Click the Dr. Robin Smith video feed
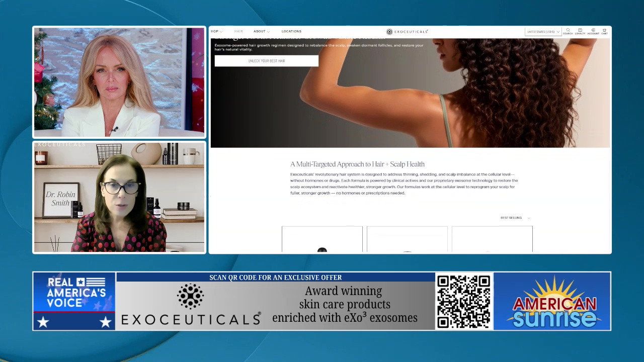This screenshot has width=644, height=362. 119,198
